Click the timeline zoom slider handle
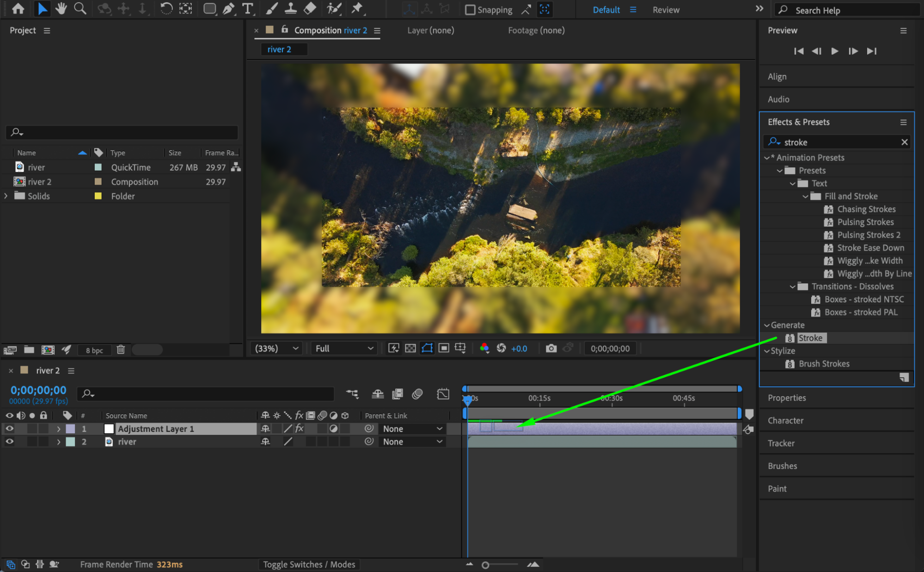Image resolution: width=924 pixels, height=572 pixels. point(485,565)
